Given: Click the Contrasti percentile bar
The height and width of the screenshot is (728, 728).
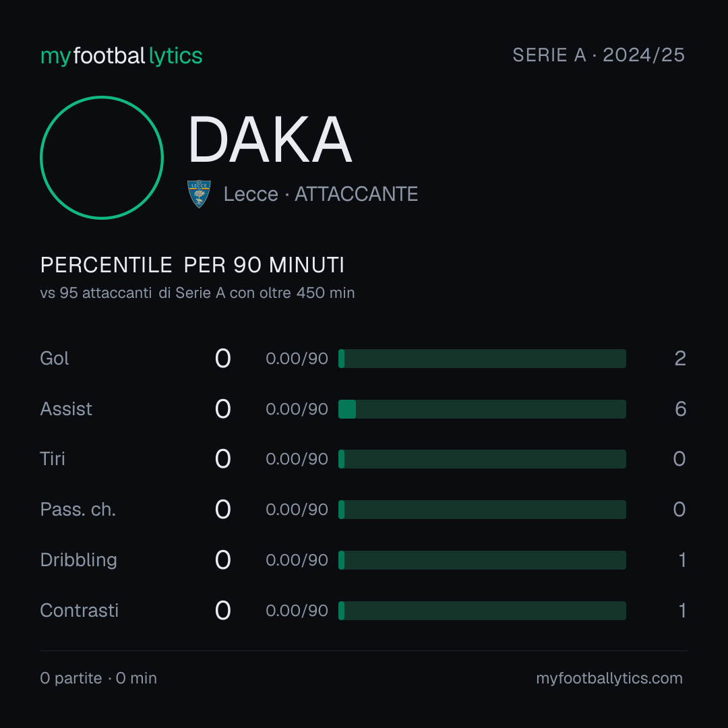Looking at the screenshot, I should click(x=482, y=611).
